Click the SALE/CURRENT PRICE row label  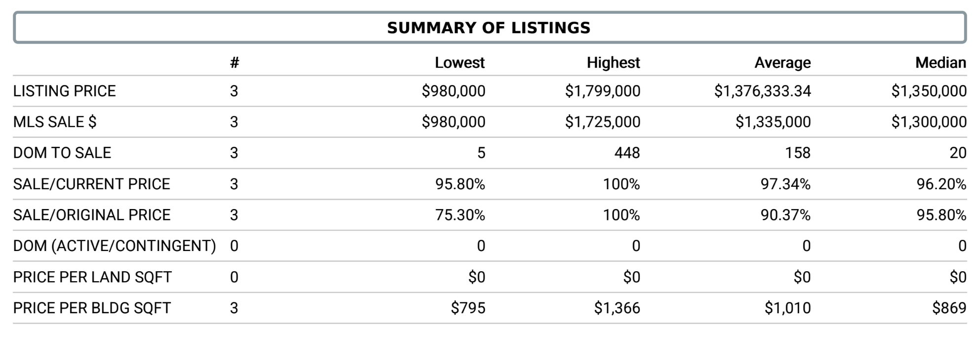click(91, 184)
